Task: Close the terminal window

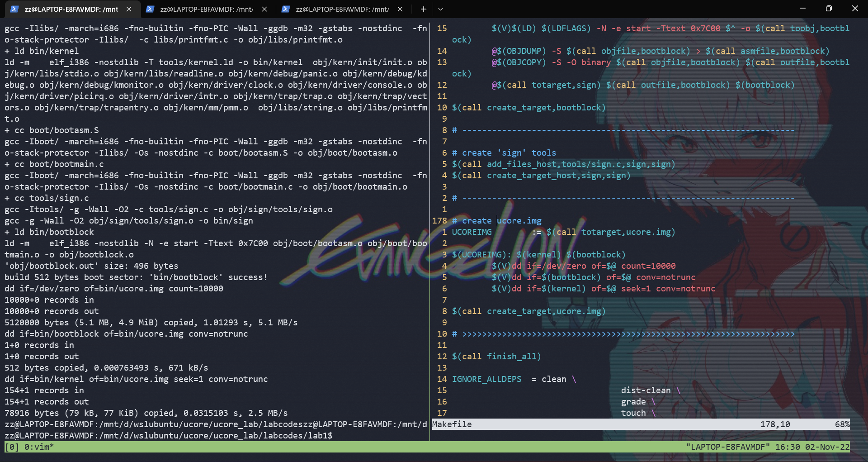Action: pyautogui.click(x=855, y=8)
